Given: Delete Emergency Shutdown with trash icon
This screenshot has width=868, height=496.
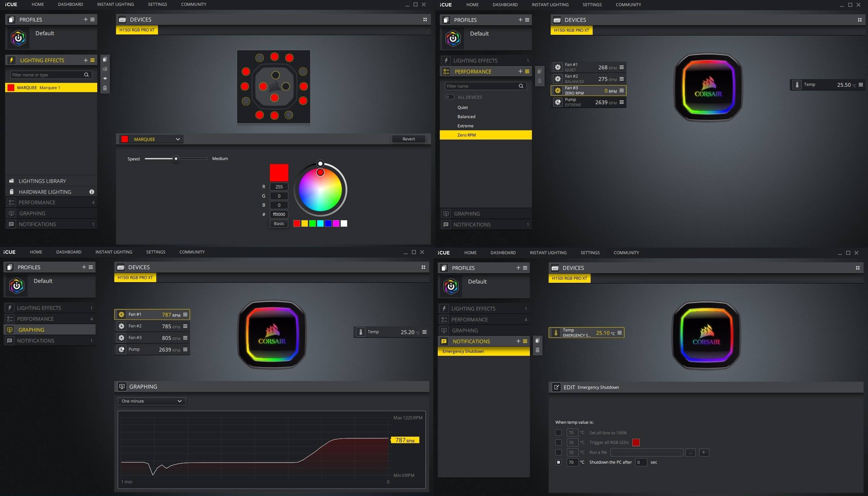Looking at the screenshot, I should 537,350.
